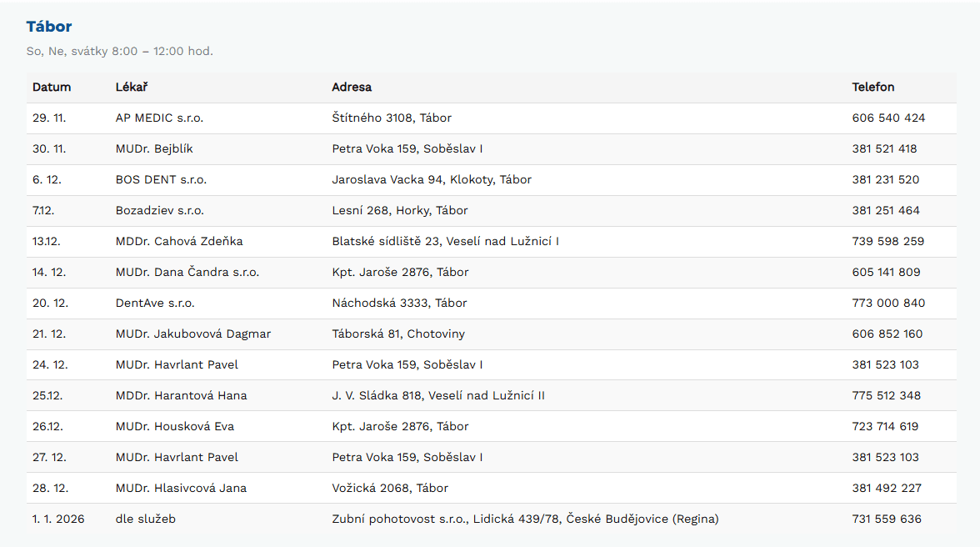Click the Datum column header
Viewport: 980px width, 547px height.
52,87
